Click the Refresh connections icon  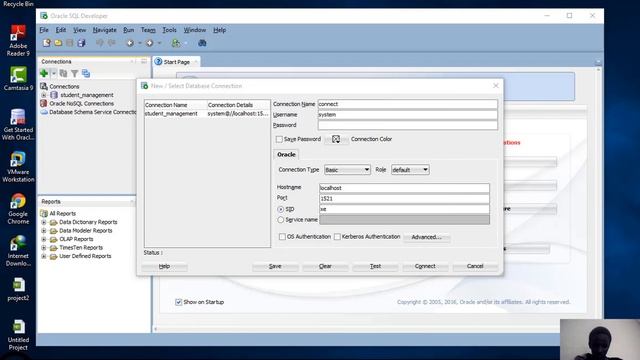[x=63, y=73]
